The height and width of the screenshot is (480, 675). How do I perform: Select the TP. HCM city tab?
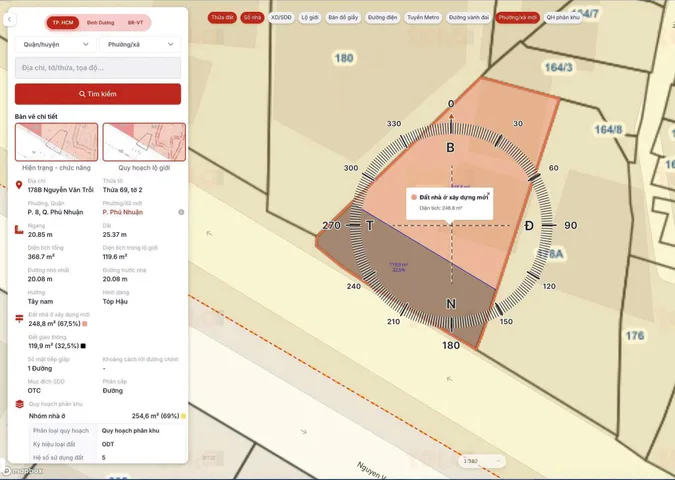(x=63, y=22)
